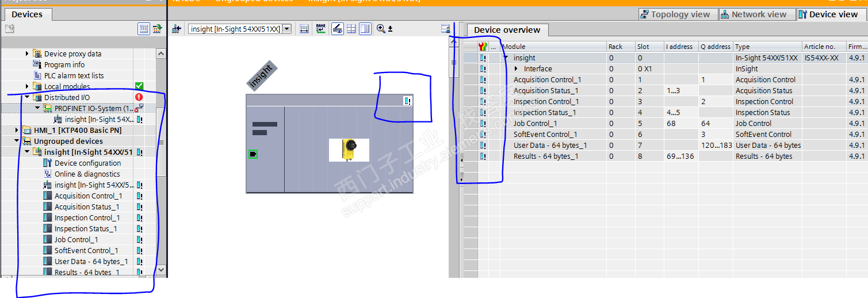Click the Distributed I/O folder icon

point(37,97)
